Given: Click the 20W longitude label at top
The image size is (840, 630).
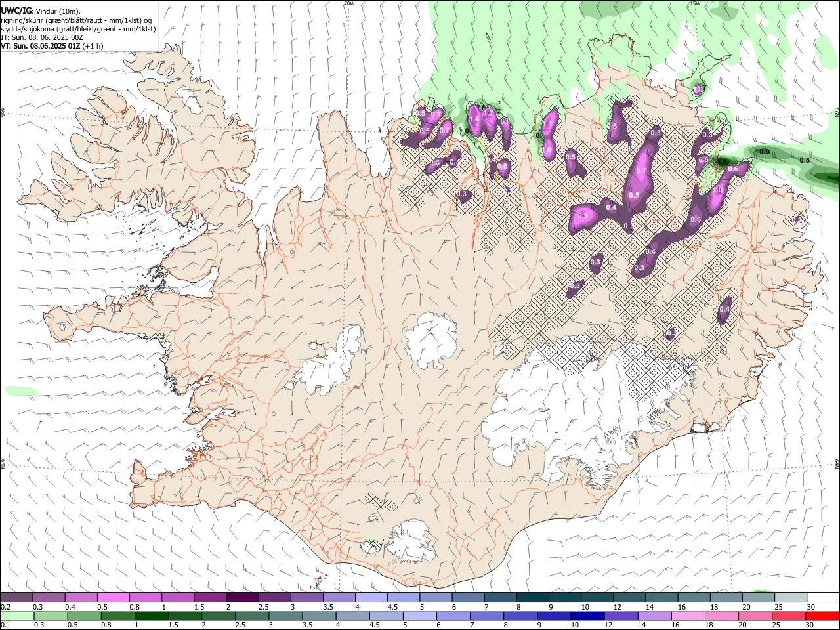Looking at the screenshot, I should (349, 3).
